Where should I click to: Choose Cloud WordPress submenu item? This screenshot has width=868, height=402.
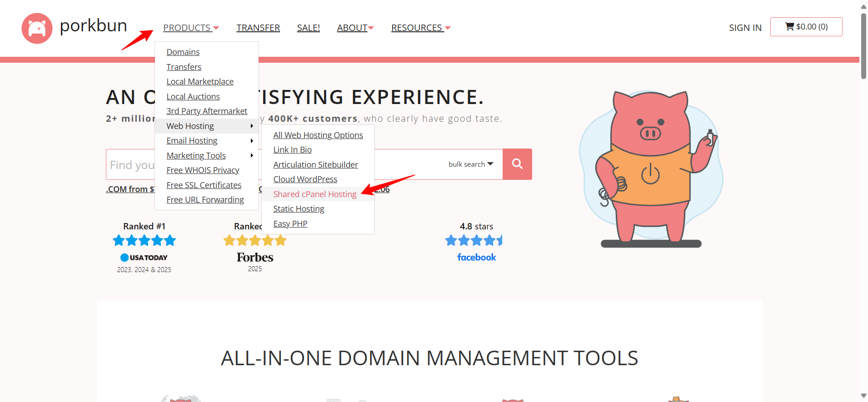click(305, 179)
